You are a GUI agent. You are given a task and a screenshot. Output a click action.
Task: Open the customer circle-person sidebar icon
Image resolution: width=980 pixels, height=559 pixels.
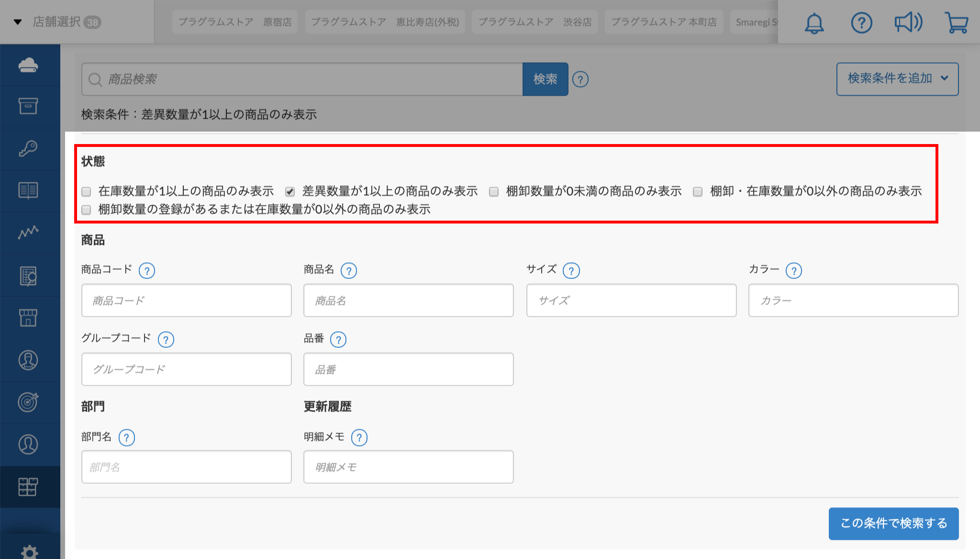pos(28,444)
